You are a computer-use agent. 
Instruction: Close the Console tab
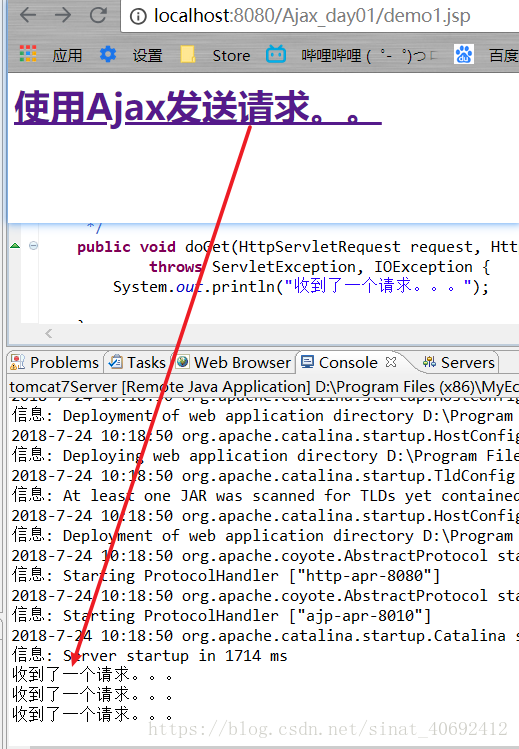391,362
